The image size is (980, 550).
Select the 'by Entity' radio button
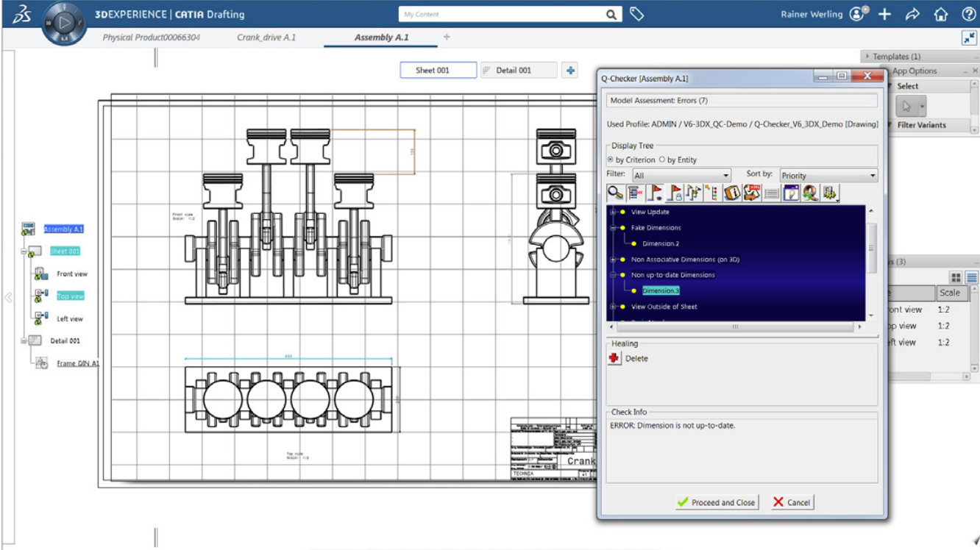tap(662, 160)
